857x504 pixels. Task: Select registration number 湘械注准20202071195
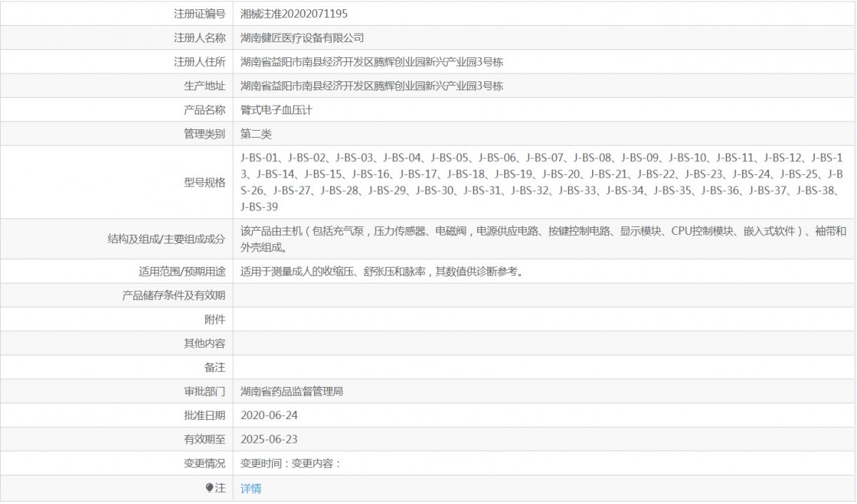tap(294, 14)
